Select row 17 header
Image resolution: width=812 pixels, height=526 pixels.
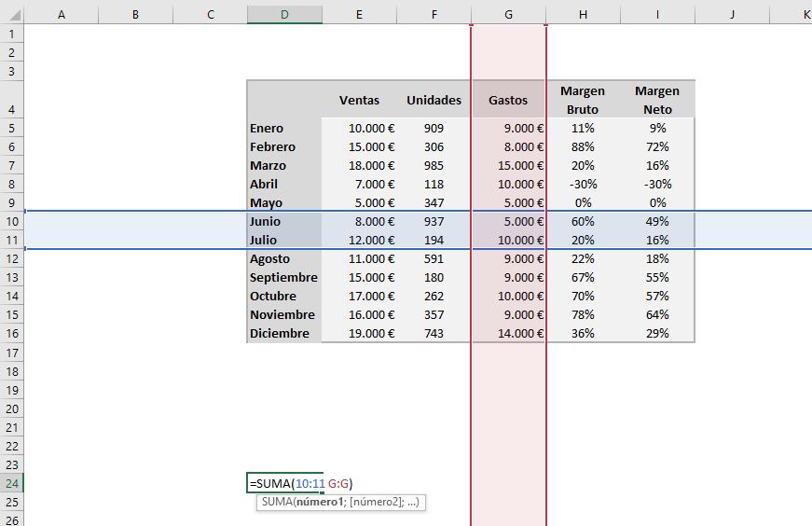[12, 353]
